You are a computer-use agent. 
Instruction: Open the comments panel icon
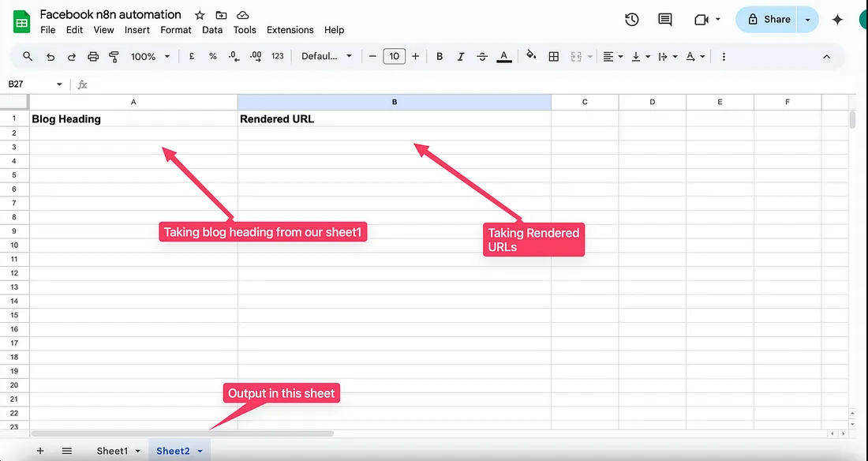[x=665, y=20]
